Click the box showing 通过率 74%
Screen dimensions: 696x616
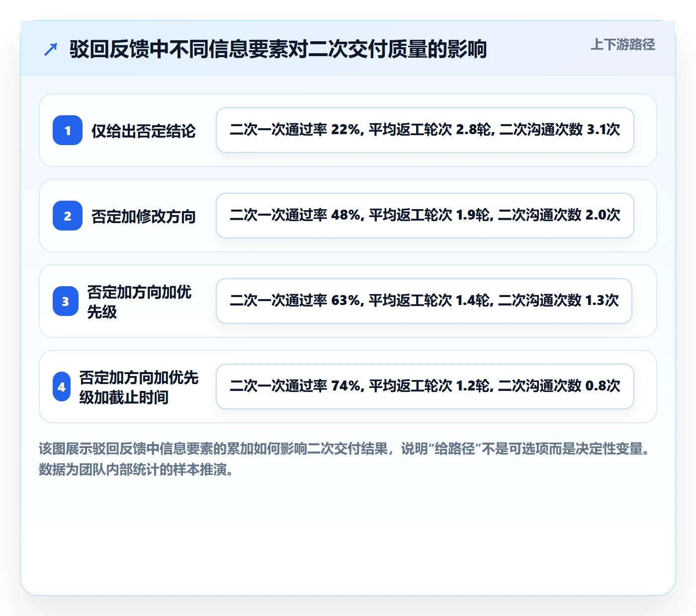[x=425, y=386]
